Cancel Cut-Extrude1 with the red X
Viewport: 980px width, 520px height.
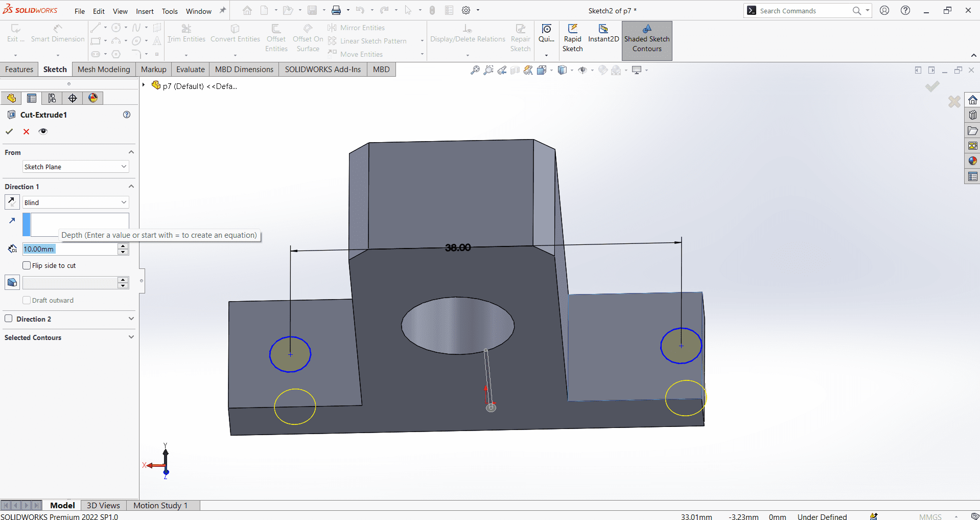tap(26, 131)
